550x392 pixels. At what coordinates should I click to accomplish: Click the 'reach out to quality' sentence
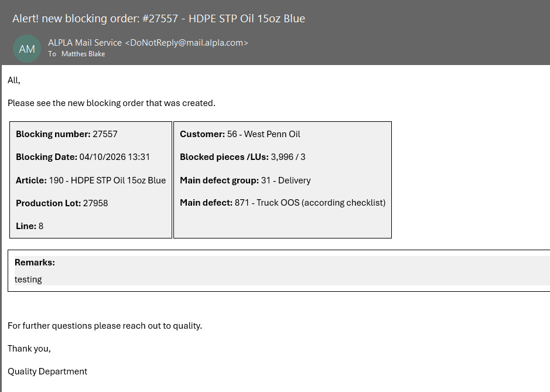[105, 326]
